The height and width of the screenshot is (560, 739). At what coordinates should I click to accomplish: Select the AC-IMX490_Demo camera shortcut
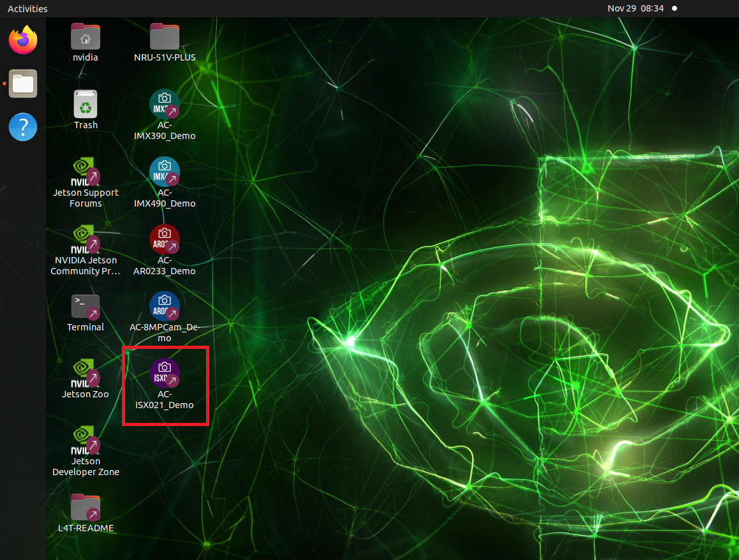coord(165,172)
